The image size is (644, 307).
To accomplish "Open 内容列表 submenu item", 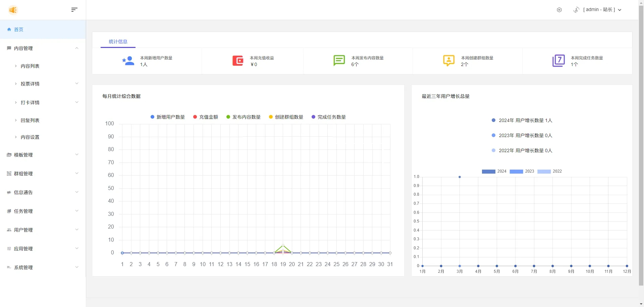I will pos(30,66).
